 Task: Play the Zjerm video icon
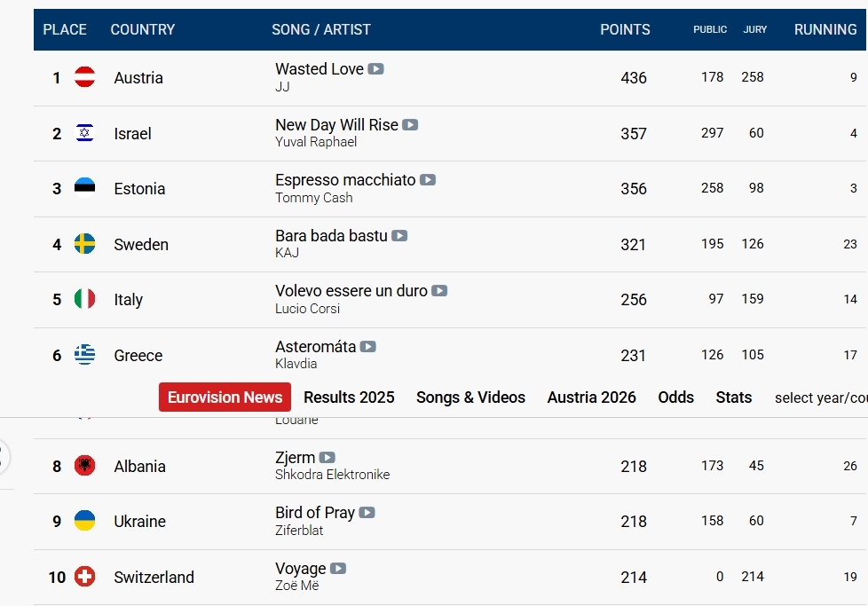(x=327, y=458)
